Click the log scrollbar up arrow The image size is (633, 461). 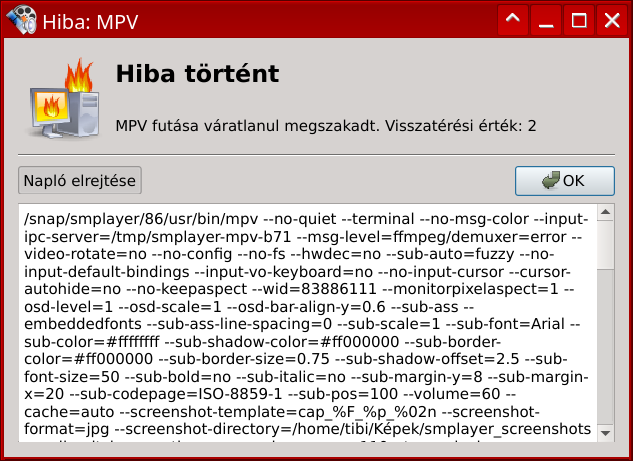coord(605,212)
